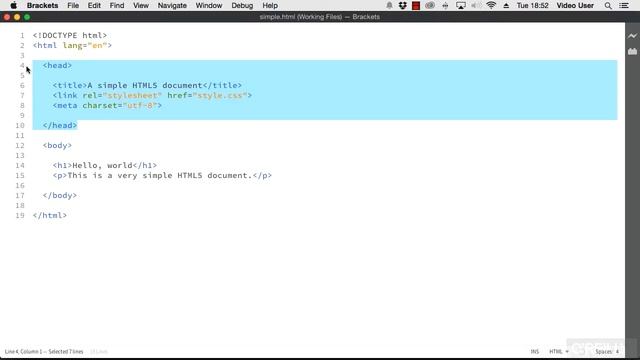Open the Edit menu
640x360 pixels.
pyautogui.click(x=94, y=5)
